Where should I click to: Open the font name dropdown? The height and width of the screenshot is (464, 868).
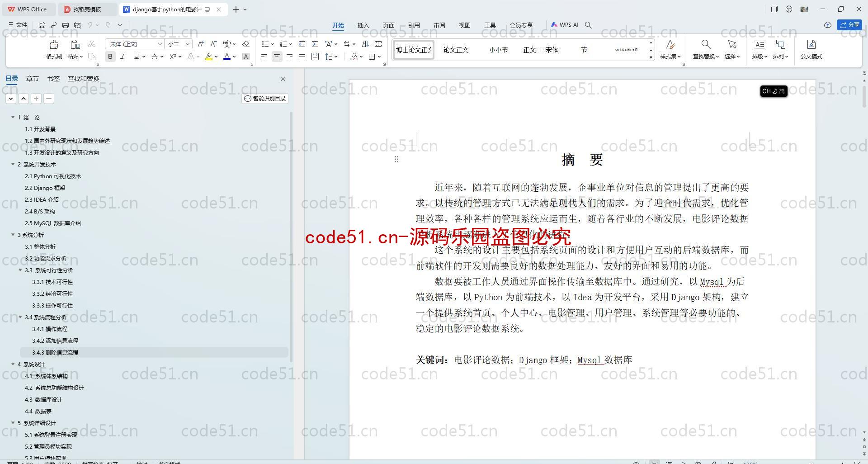tap(160, 44)
